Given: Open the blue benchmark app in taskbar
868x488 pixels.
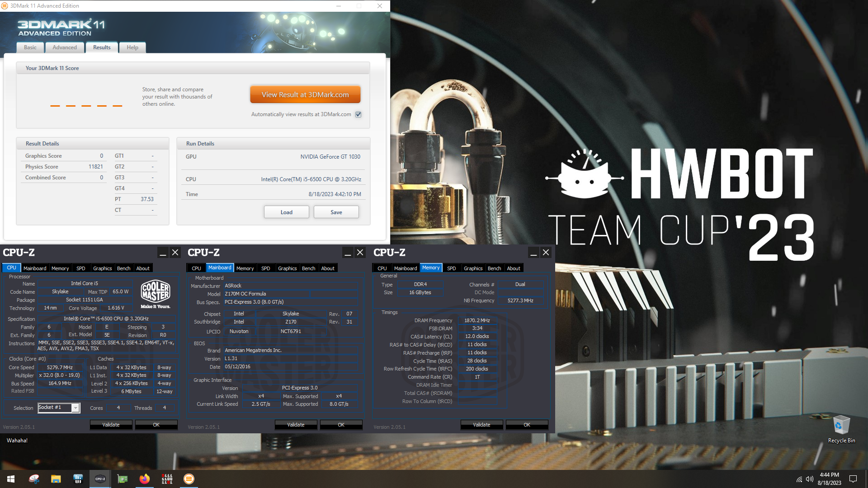Looking at the screenshot, I should (x=78, y=479).
